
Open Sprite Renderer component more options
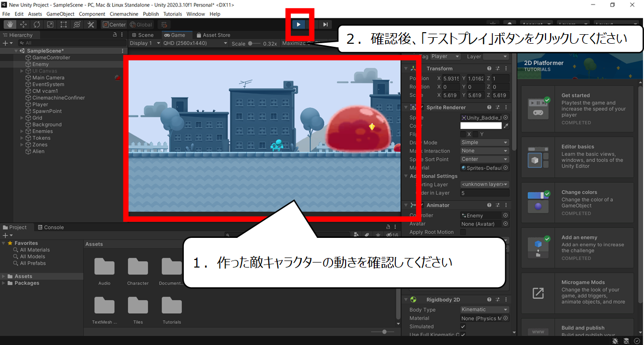point(506,107)
